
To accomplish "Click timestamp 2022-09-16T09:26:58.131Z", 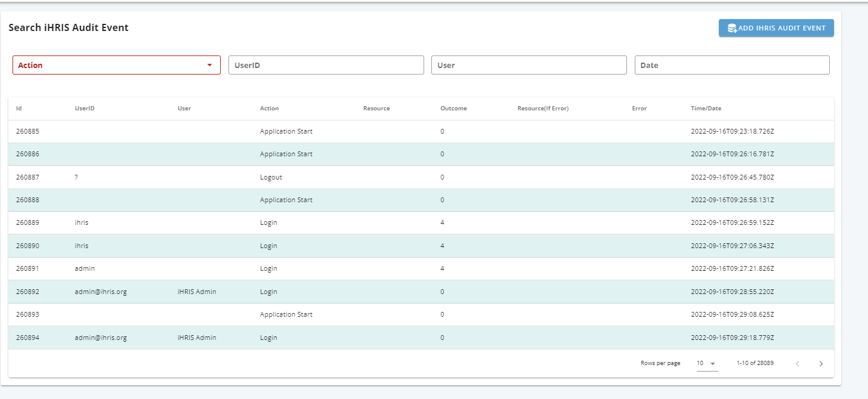I will tap(732, 200).
